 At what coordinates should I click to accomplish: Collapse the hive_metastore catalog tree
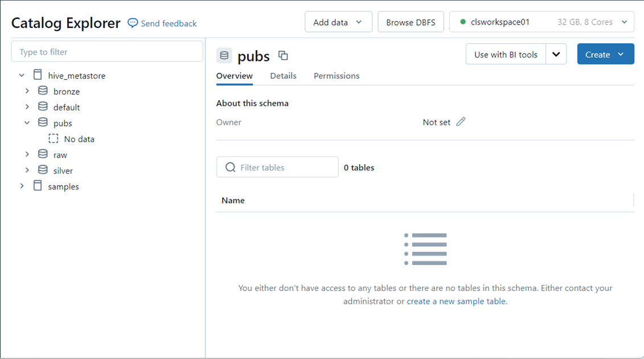point(22,75)
